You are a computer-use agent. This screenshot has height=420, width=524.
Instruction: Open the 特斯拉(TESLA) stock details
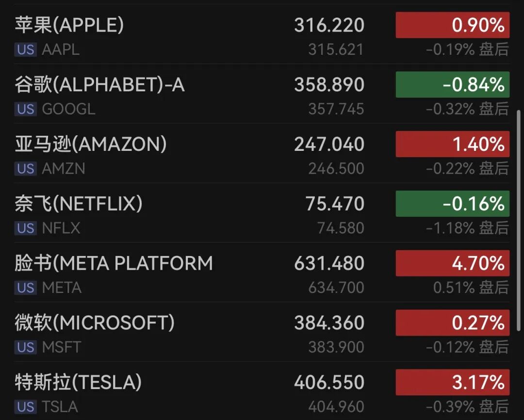click(x=262, y=391)
